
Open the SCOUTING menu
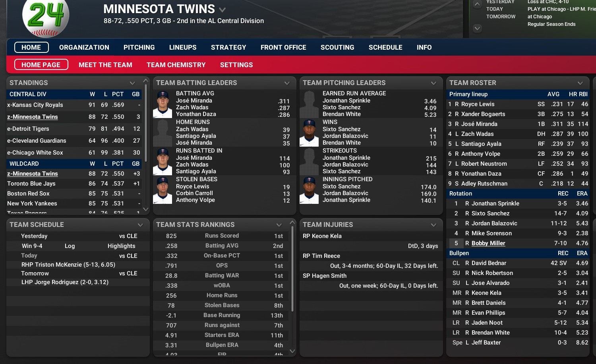(x=337, y=47)
